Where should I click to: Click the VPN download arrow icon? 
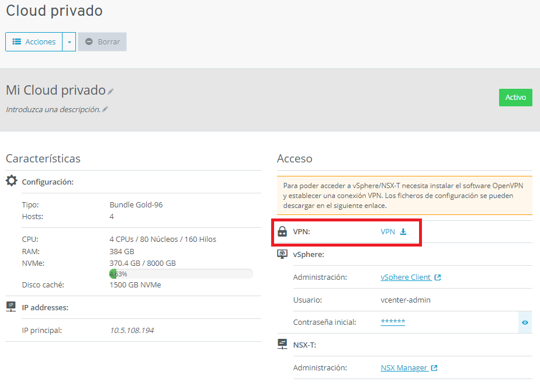pos(403,231)
